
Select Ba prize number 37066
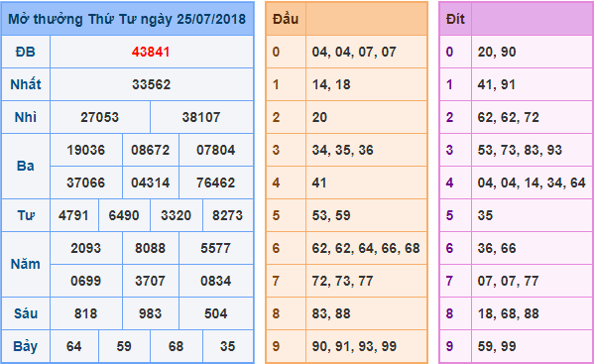coord(85,182)
